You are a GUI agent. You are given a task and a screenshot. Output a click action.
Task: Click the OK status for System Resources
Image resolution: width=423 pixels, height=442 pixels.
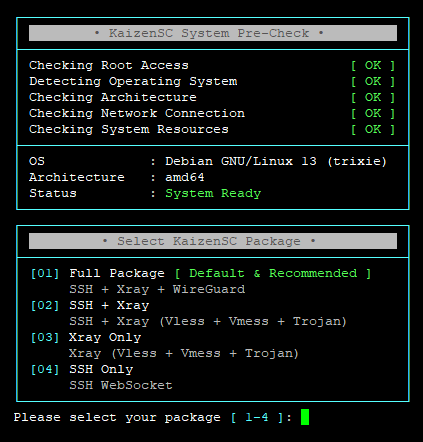(373, 129)
